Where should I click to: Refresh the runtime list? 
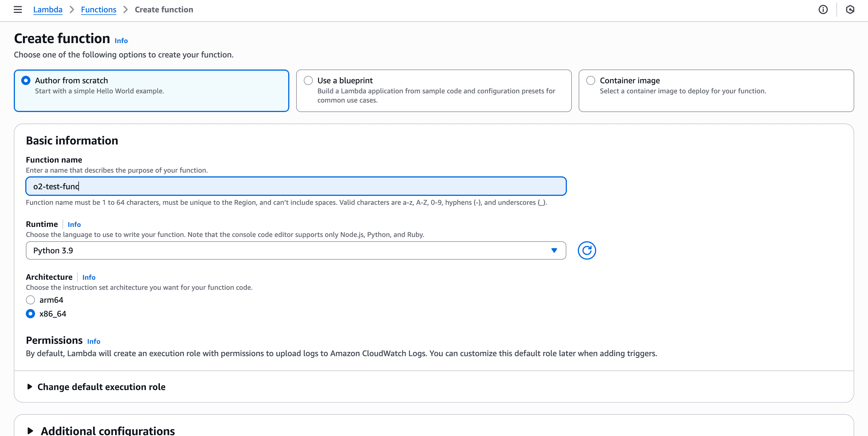point(587,250)
